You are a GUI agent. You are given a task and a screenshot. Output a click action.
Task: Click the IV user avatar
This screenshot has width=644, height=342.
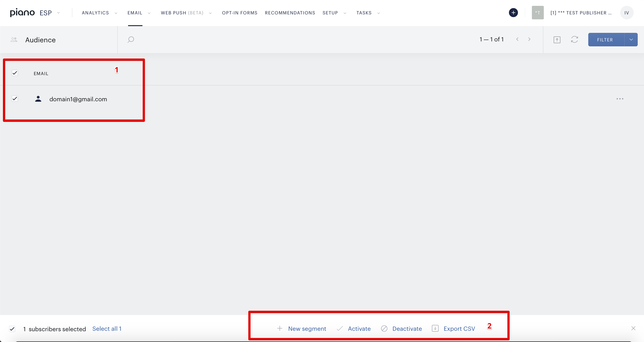click(x=626, y=13)
